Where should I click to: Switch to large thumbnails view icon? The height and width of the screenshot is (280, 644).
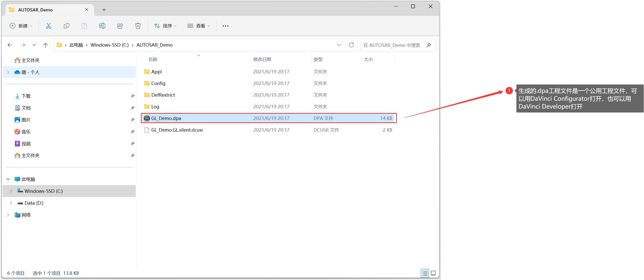(x=434, y=273)
